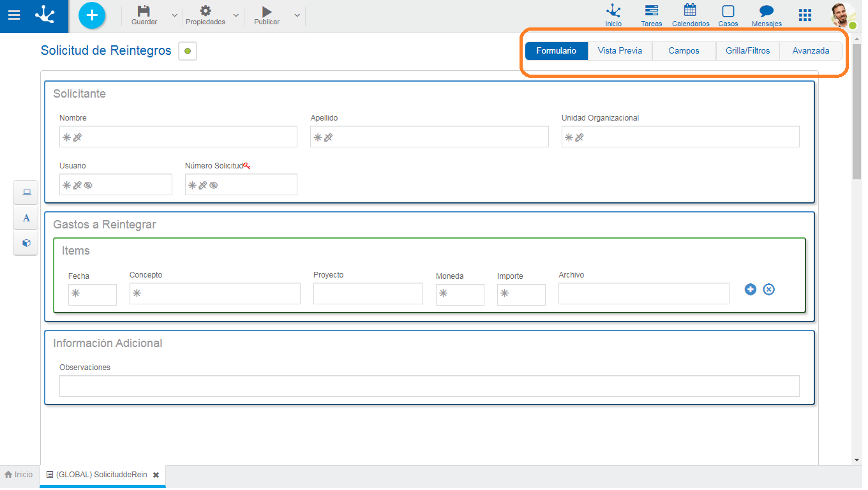Screen dimensions: 868x490
Task: Switch to the Avanzada tab
Action: [811, 51]
